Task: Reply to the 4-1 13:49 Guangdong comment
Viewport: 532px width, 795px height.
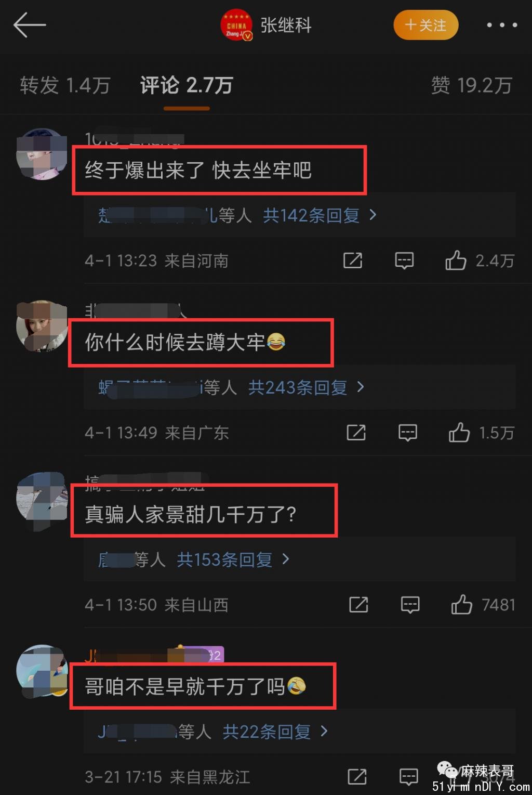Action: 408,433
